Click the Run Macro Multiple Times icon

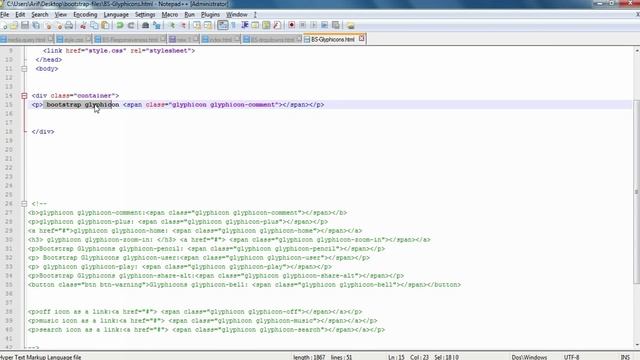(324, 26)
